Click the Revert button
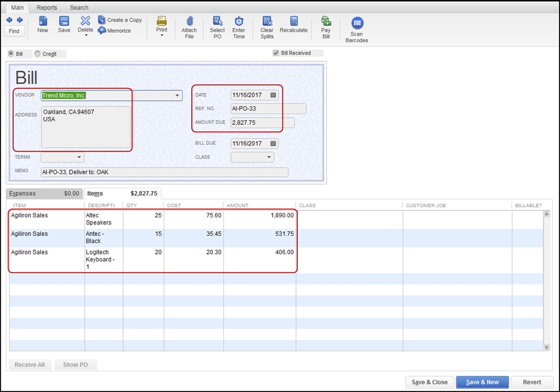Image resolution: width=560 pixels, height=392 pixels. pos(531,382)
